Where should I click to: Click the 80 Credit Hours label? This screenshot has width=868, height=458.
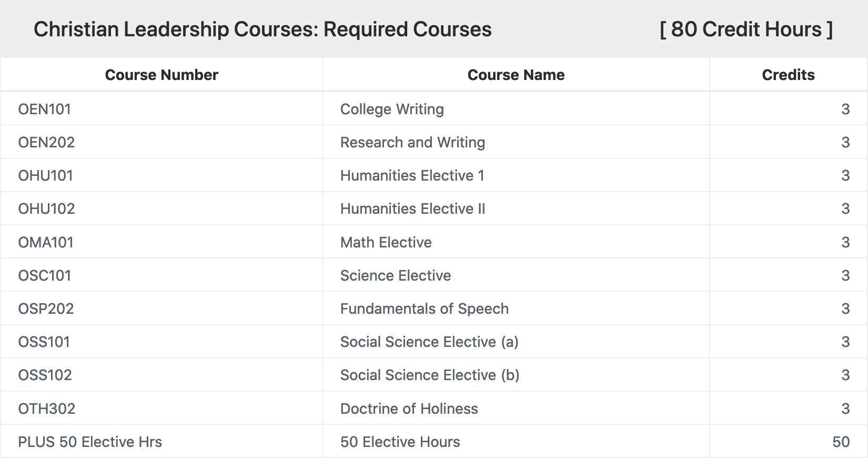click(746, 29)
